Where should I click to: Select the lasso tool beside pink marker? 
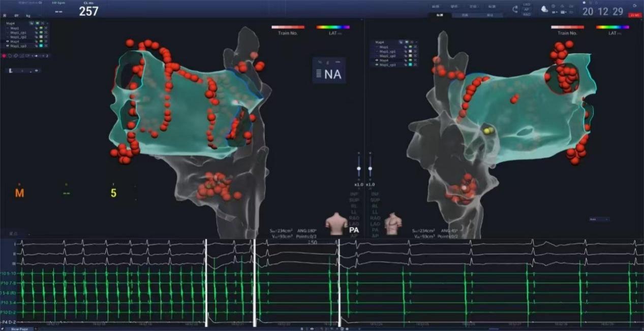coord(10,56)
